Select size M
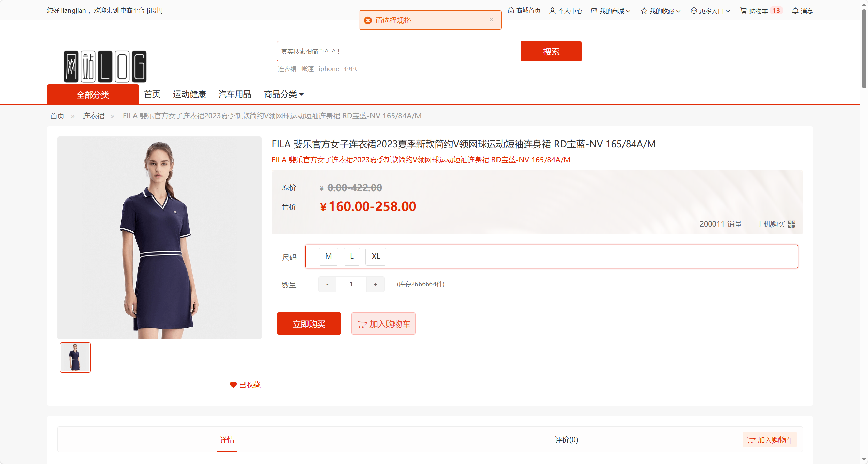Screen dimensions: 868x464 point(329,256)
